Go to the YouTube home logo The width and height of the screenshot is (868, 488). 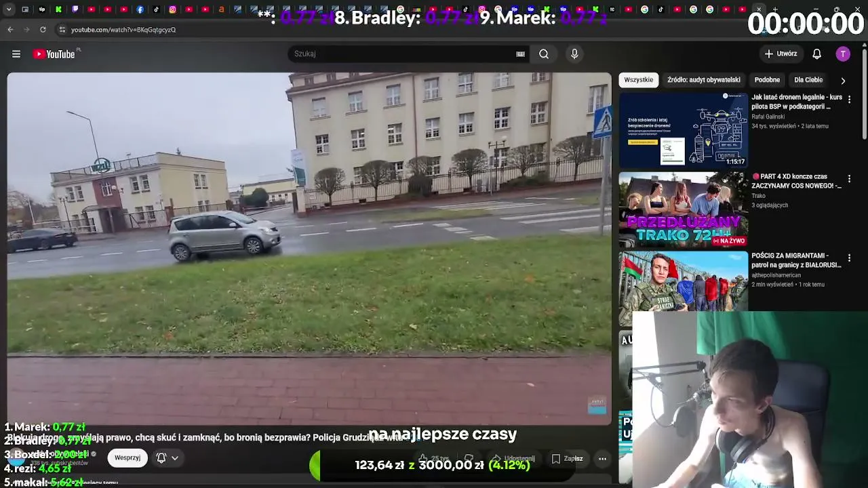(54, 54)
